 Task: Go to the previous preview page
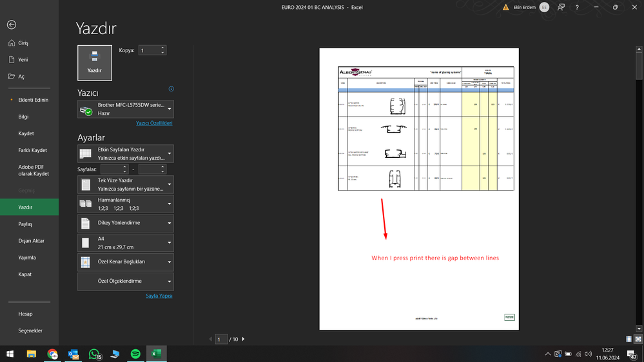point(211,339)
